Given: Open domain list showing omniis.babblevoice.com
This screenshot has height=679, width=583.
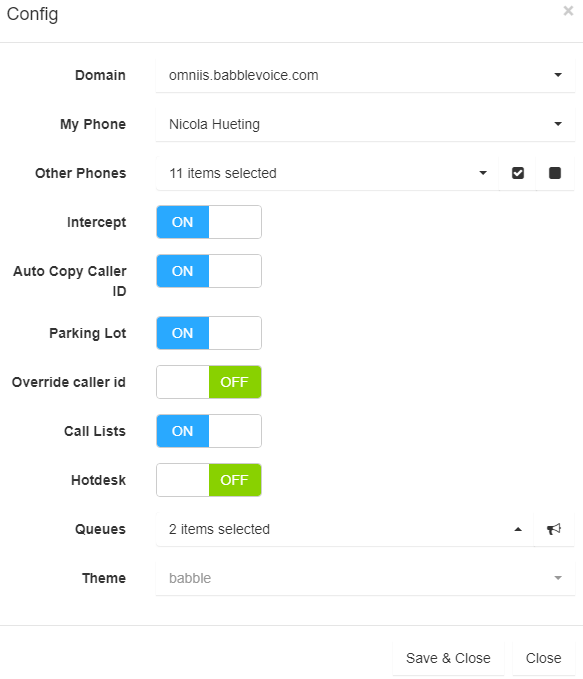Looking at the screenshot, I should click(x=365, y=75).
